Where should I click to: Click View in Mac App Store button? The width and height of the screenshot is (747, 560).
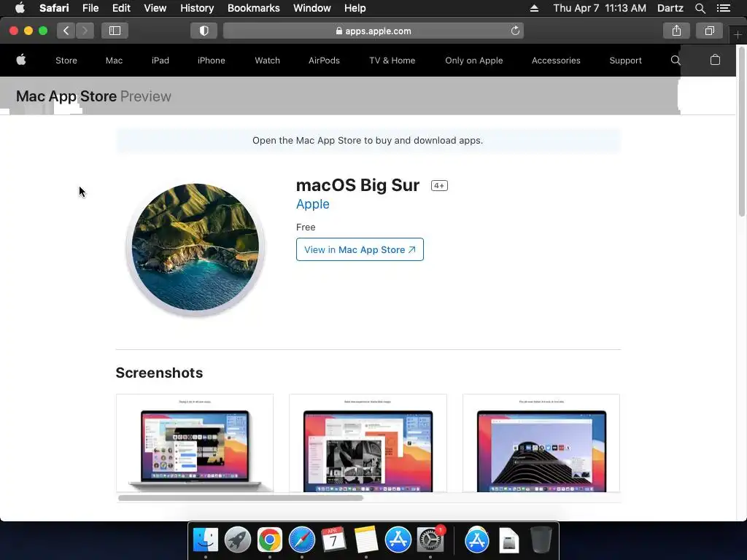[360, 249]
